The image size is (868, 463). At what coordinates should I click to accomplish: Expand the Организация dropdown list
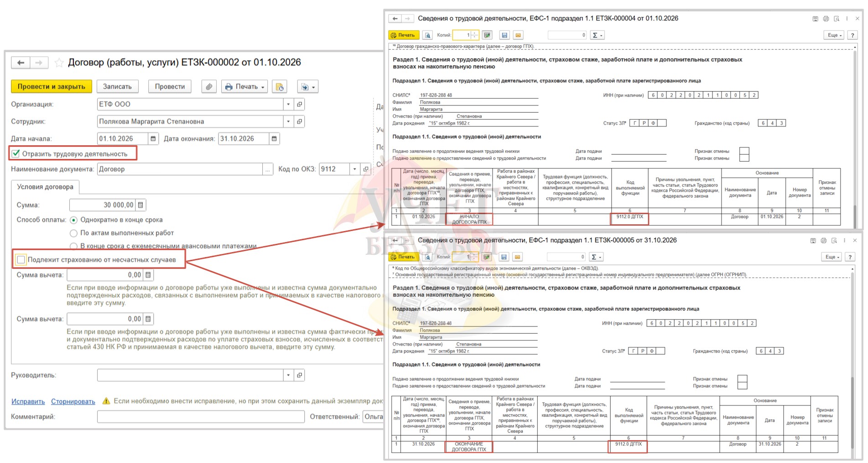288,104
